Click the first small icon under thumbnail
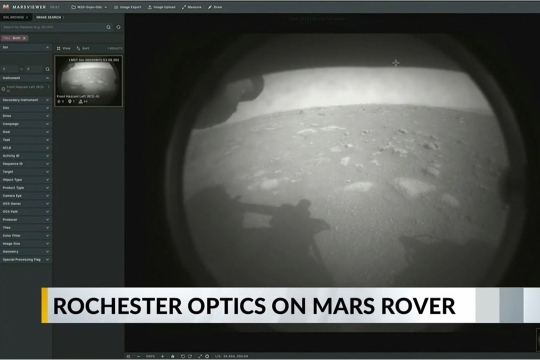 59,102
